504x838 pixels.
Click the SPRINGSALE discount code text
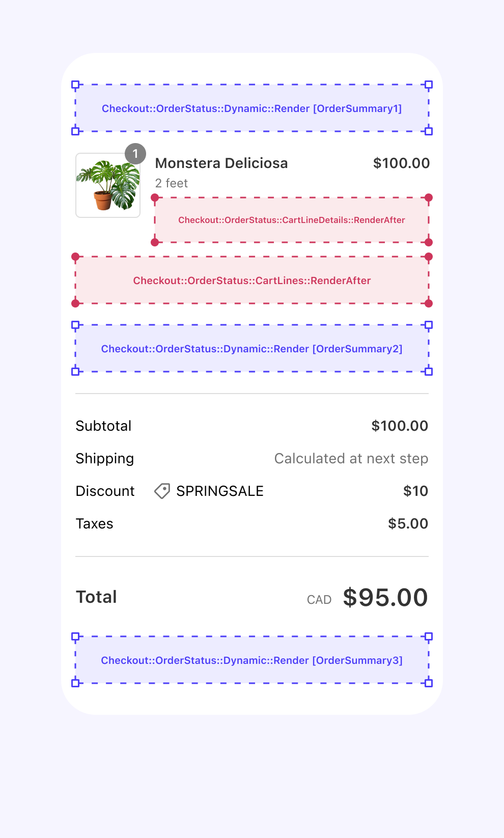click(220, 491)
